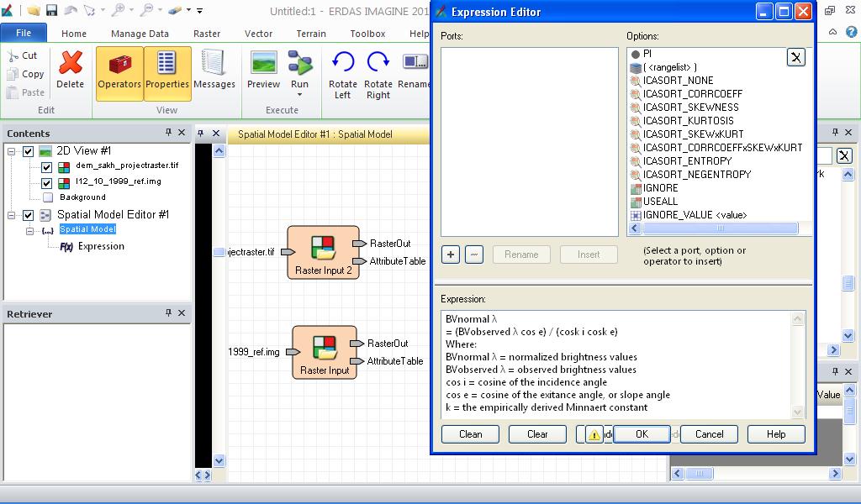This screenshot has height=504, width=861.
Task: Clear the Options filter with X button
Action: pyautogui.click(x=796, y=57)
